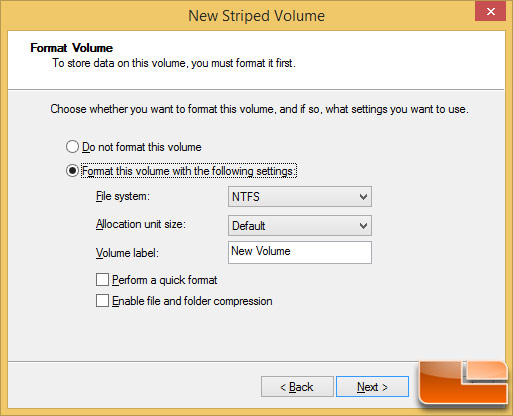
Task: Click the File system label
Action: (x=123, y=196)
